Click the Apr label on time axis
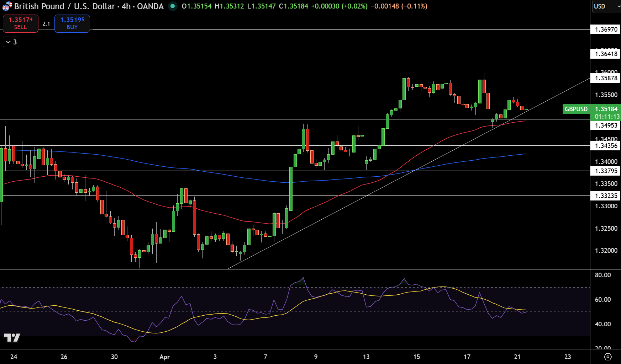621x364 pixels. [x=165, y=357]
